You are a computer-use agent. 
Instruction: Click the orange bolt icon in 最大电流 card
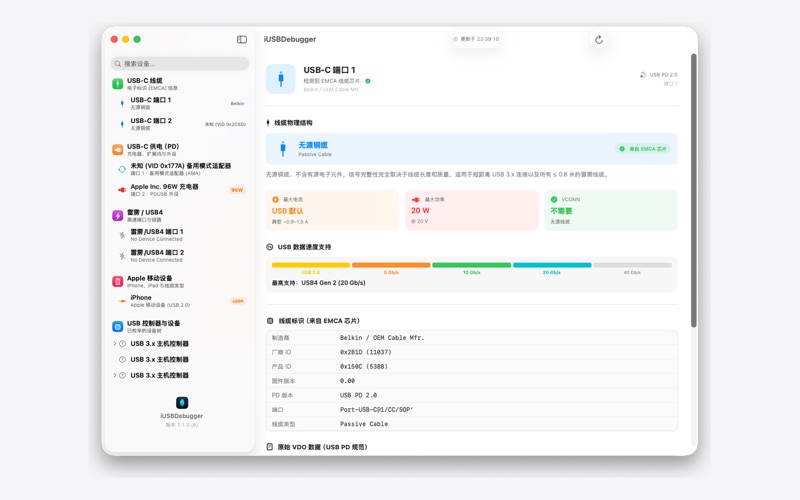(276, 199)
